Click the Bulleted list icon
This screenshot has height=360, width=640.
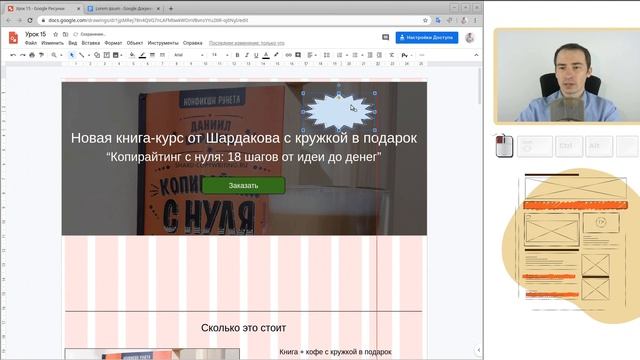pyautogui.click(x=355, y=55)
